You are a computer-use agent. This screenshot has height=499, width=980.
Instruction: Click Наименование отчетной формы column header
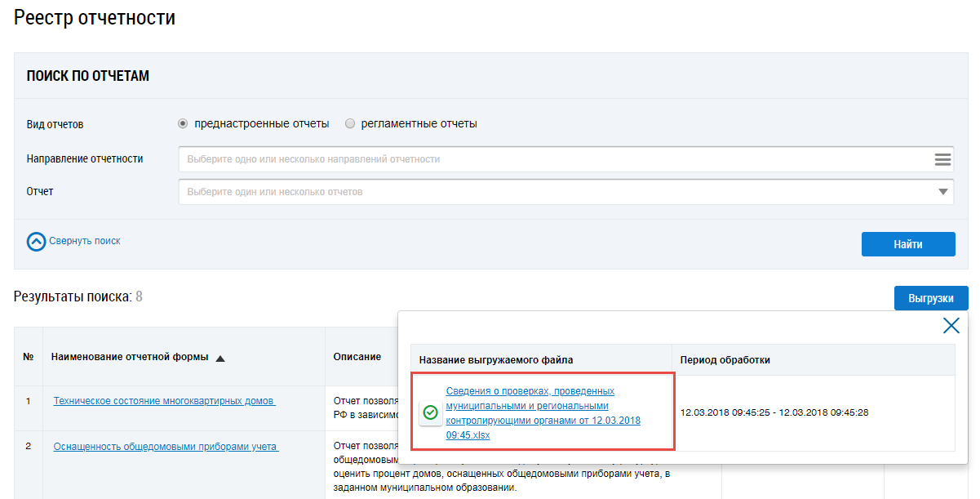[129, 357]
